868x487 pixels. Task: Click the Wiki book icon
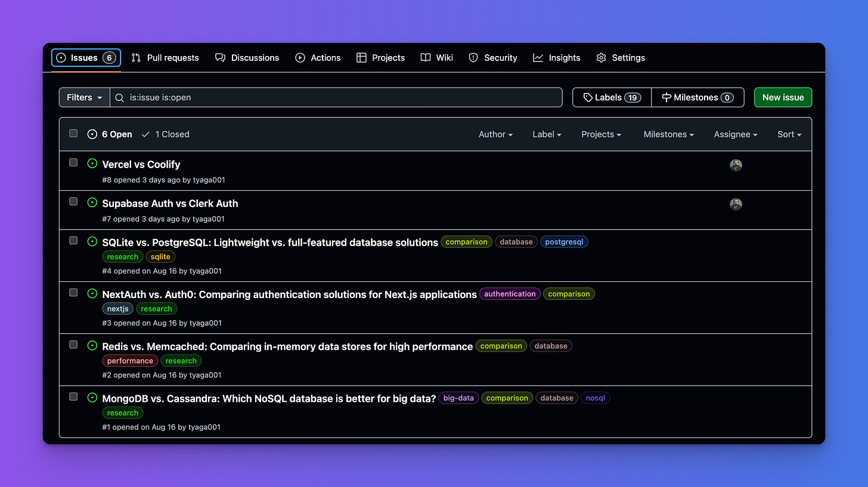pos(425,58)
